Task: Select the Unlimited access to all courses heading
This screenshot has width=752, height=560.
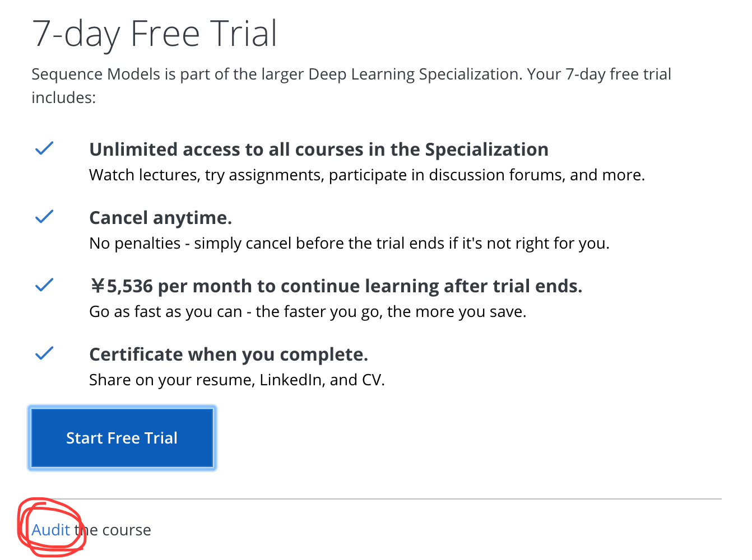Action: 318,150
